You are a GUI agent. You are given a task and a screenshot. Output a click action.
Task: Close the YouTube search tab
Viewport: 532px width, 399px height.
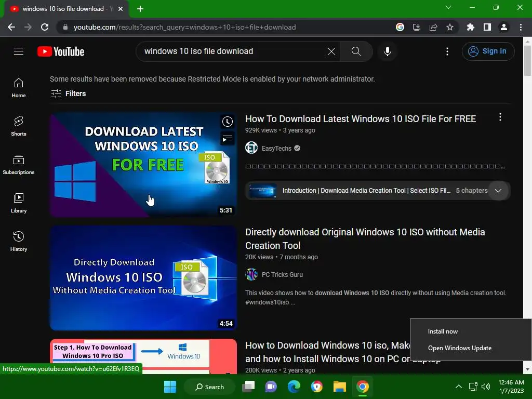[x=121, y=9]
